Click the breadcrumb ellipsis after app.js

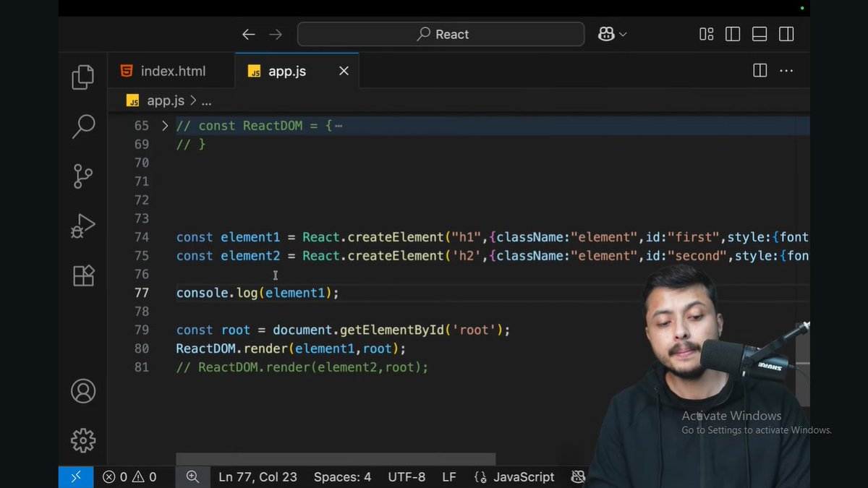207,101
